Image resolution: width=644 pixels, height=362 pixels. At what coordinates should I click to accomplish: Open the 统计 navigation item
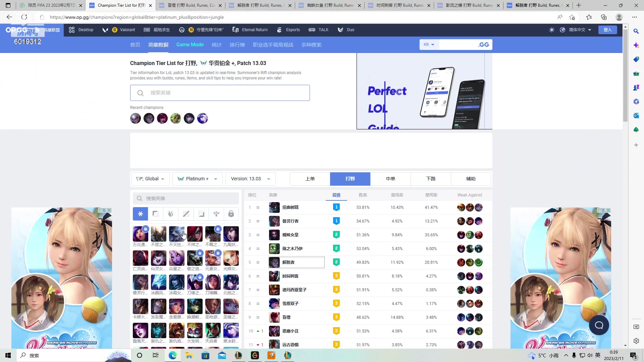coord(217,45)
